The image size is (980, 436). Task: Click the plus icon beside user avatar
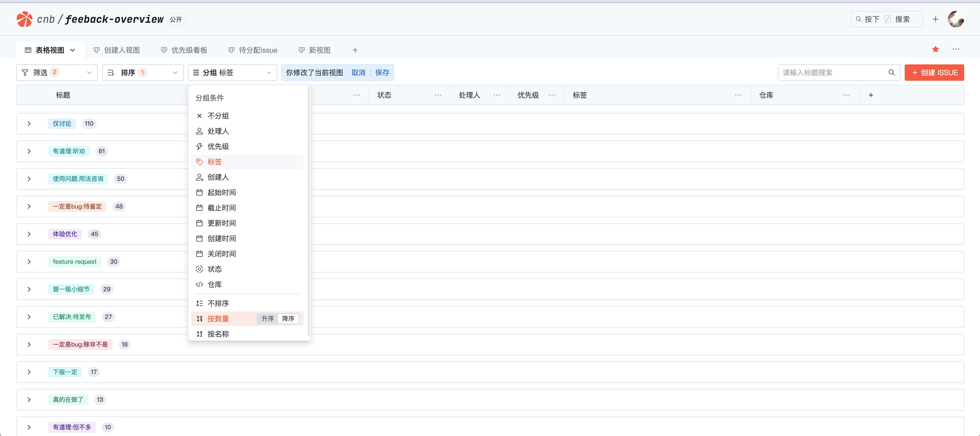(936, 19)
